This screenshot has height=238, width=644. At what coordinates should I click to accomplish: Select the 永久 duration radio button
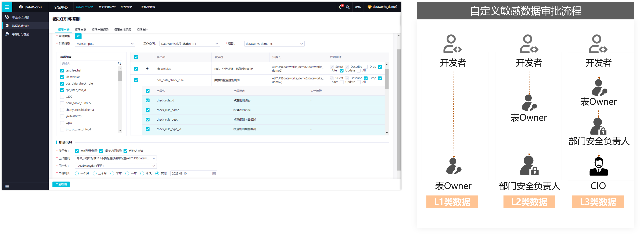(142, 173)
